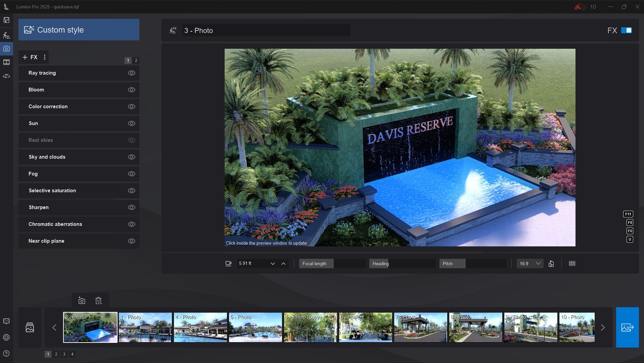Image resolution: width=644 pixels, height=363 pixels.
Task: Select photo set page 1
Action: click(48, 354)
